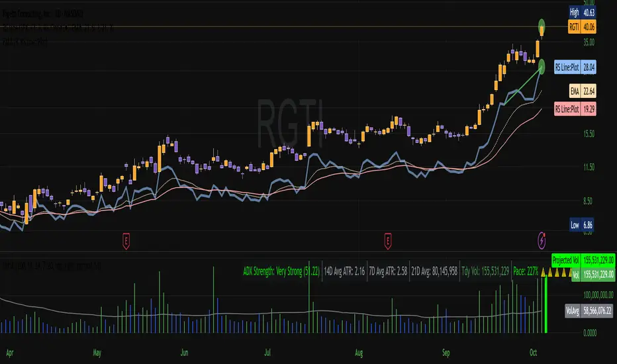Select the RGTI 40.06 price label
The height and width of the screenshot is (364, 617).
tap(582, 26)
